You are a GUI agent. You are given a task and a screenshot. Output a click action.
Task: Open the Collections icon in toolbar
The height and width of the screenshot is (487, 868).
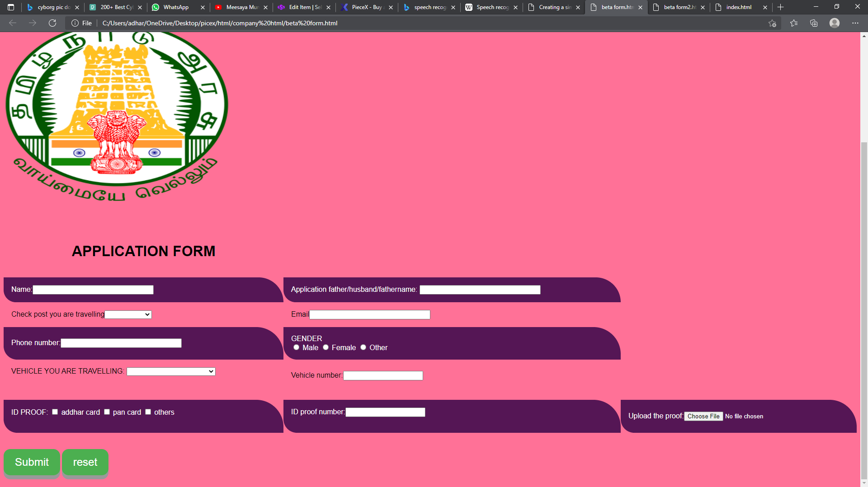pyautogui.click(x=814, y=23)
